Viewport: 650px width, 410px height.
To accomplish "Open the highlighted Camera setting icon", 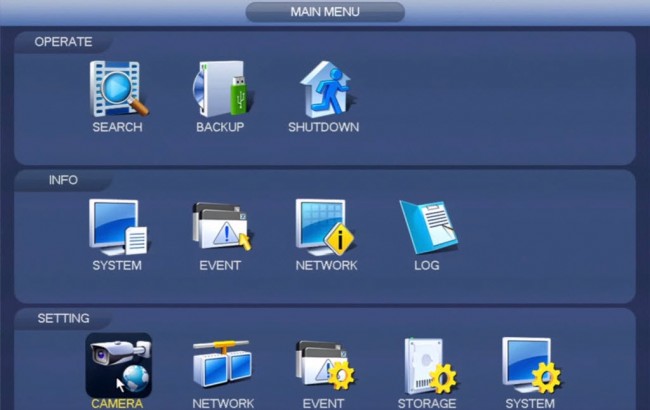I will [119, 365].
